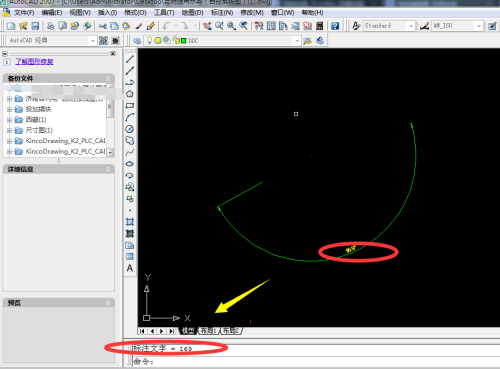Select the Polygon draw tool
The width and height of the screenshot is (500, 369).
coord(130,94)
